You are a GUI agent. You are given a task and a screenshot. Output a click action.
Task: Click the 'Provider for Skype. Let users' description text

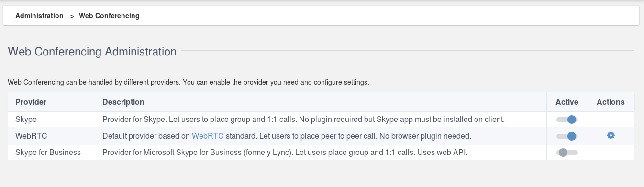click(304, 119)
